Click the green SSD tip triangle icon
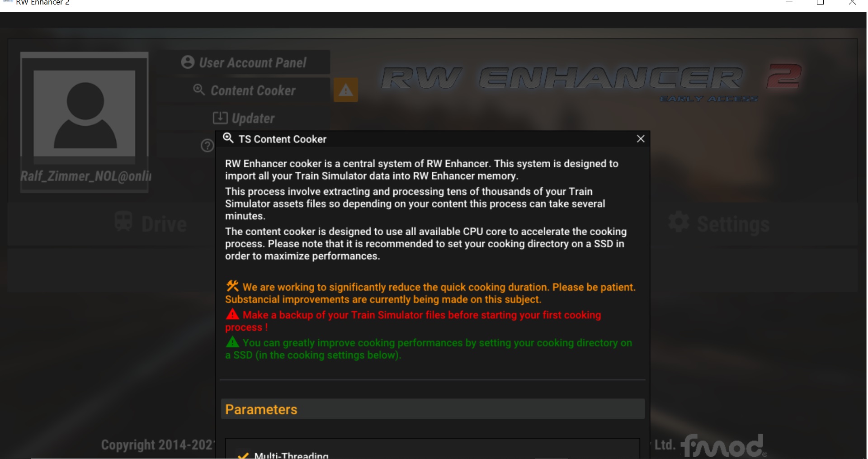The image size is (868, 459). 232,342
